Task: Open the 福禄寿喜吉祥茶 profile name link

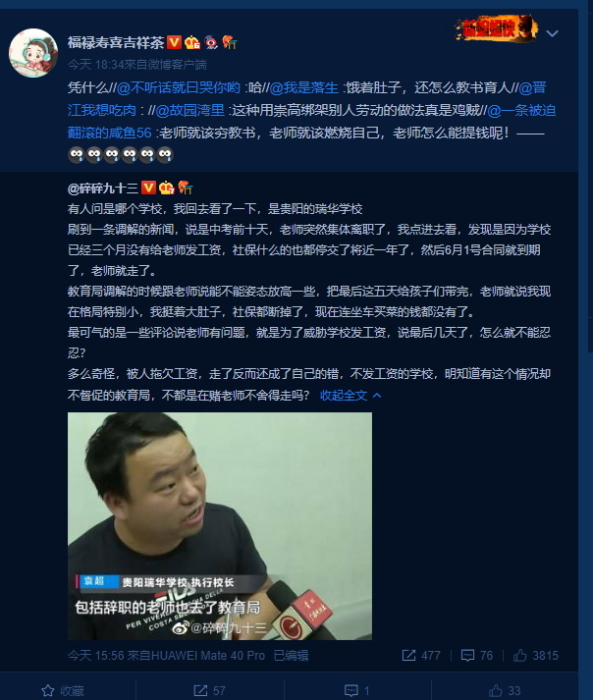Action: 116,42
